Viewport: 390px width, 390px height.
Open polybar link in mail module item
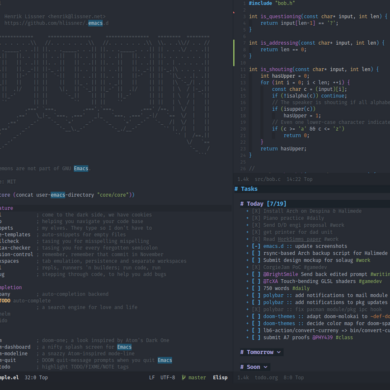pos(273,295)
